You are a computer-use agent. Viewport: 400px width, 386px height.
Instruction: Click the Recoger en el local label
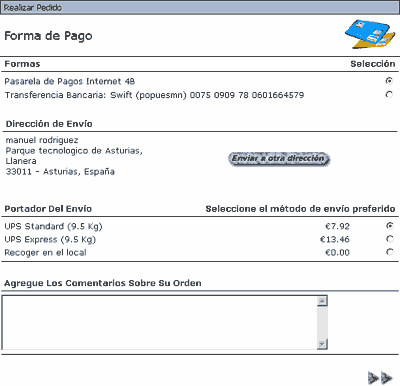(45, 253)
